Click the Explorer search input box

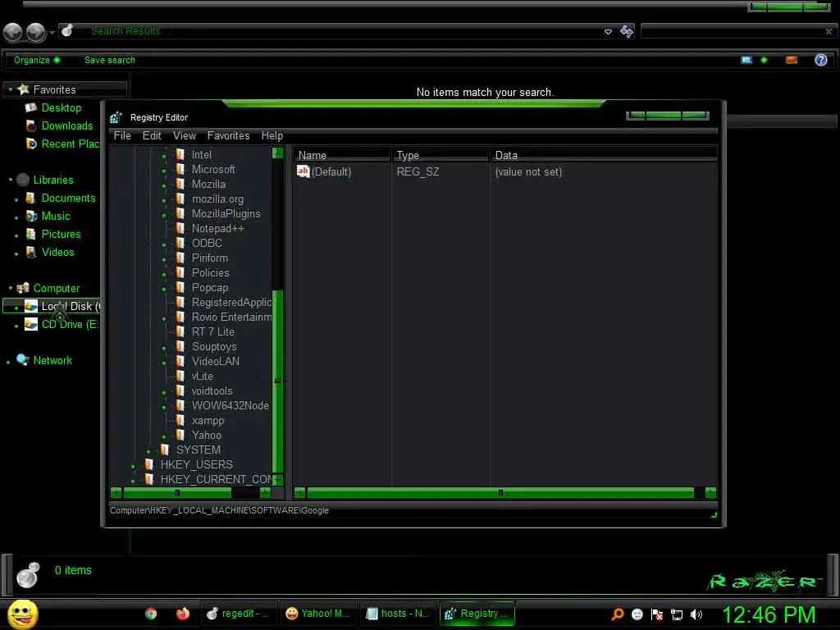(x=732, y=32)
